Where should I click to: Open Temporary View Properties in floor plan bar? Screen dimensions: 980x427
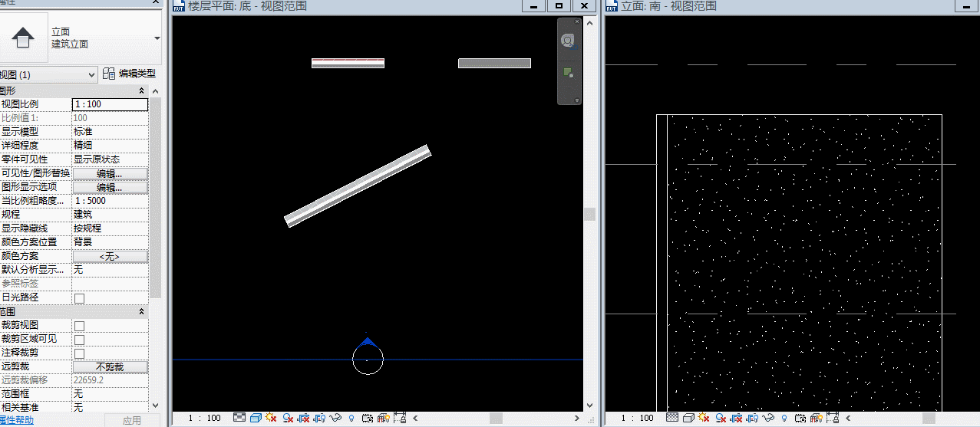point(368,418)
